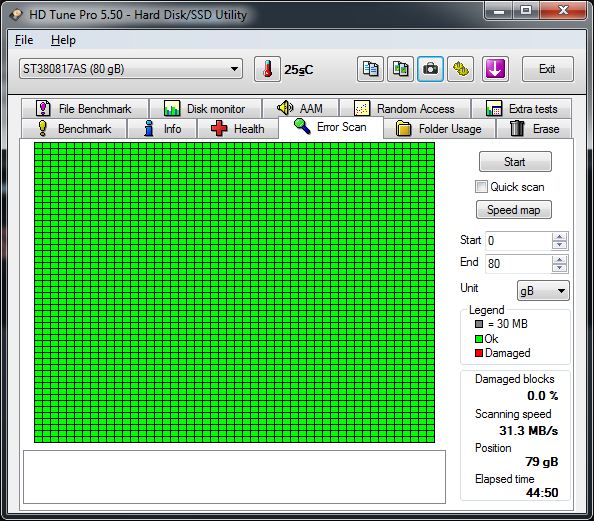Decrease the End value with down arrow
594x521 pixels.
pos(559,268)
